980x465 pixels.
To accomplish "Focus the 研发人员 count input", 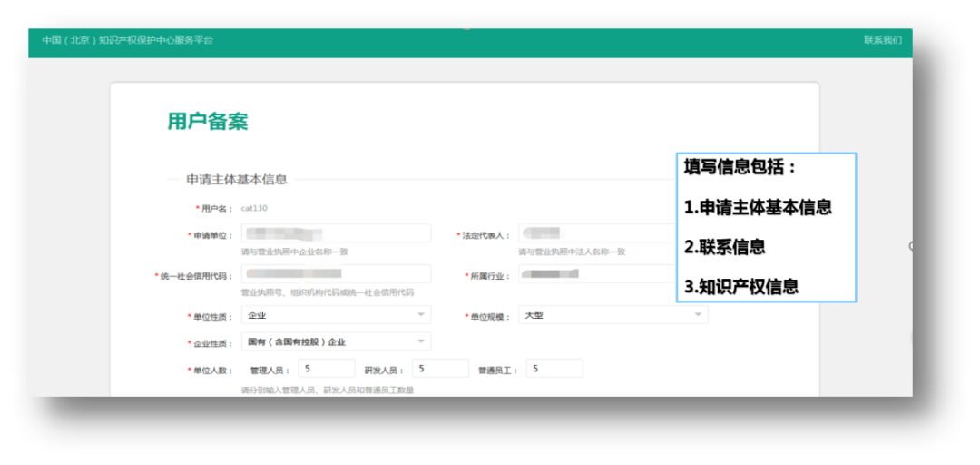I will pyautogui.click(x=440, y=369).
